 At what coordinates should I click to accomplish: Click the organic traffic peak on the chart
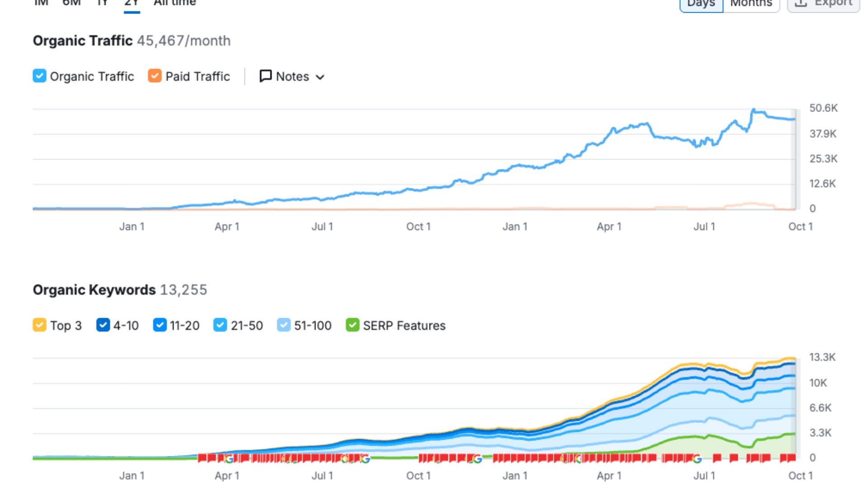[x=753, y=110]
